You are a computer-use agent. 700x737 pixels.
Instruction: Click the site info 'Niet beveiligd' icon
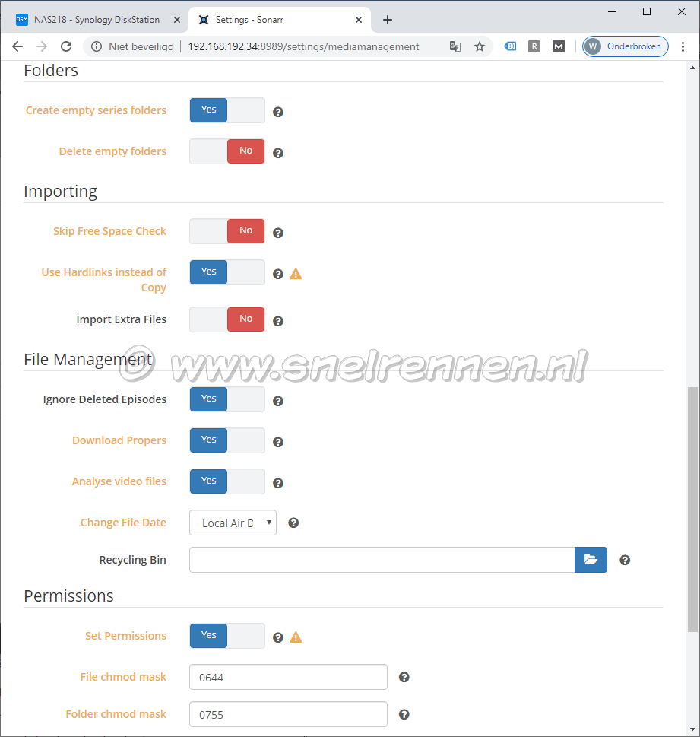tap(97, 46)
